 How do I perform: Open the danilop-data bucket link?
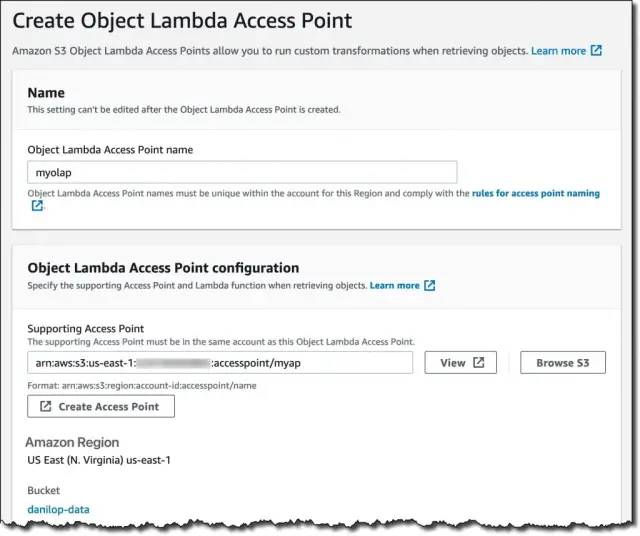(x=58, y=509)
